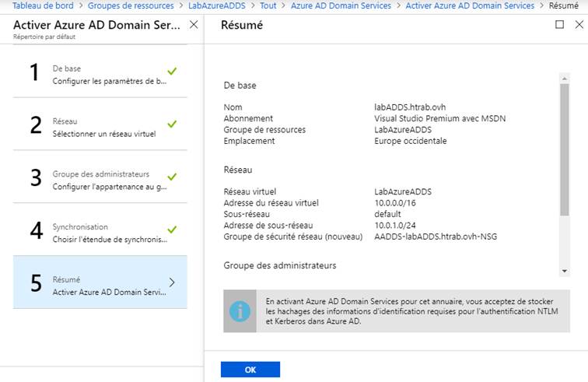588x382 pixels.
Task: Click the summary scrollbar up arrow
Action: [565, 79]
